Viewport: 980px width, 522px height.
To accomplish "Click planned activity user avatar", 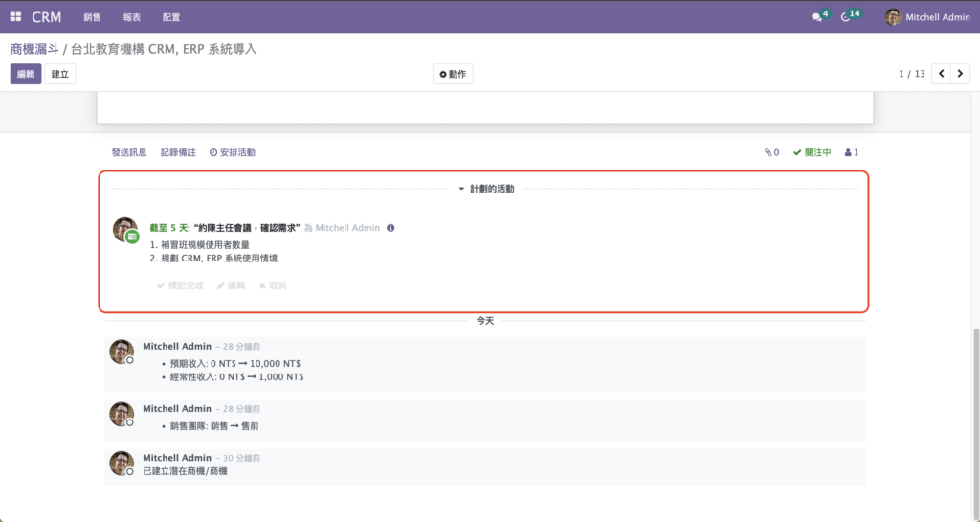I will click(125, 230).
